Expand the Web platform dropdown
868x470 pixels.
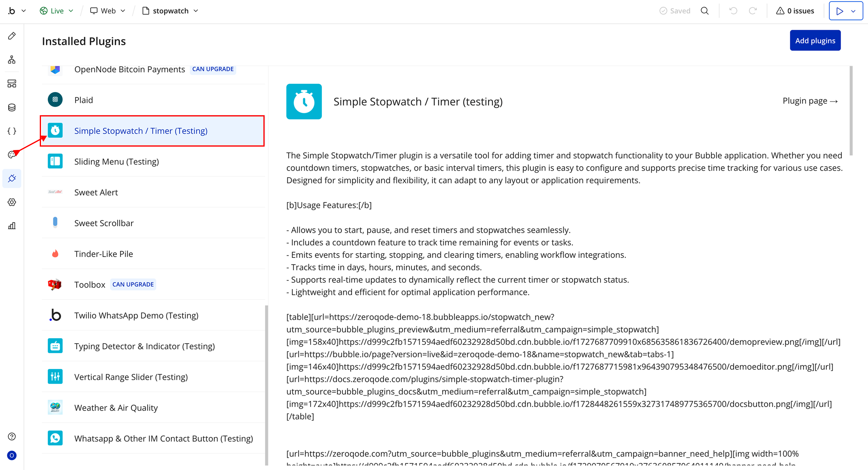108,11
